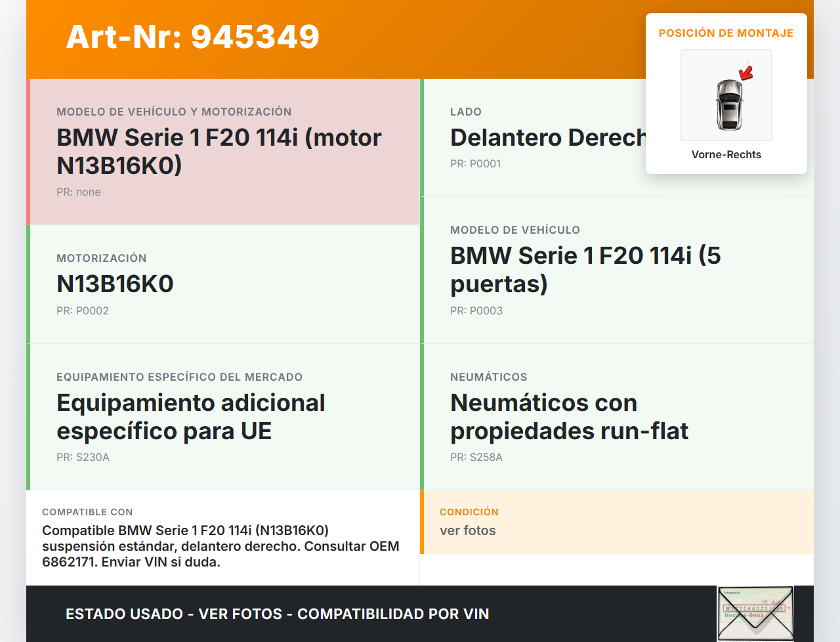The width and height of the screenshot is (840, 642).
Task: Select 'Neumáticos con propiedades run-flat' value
Action: coord(570,417)
